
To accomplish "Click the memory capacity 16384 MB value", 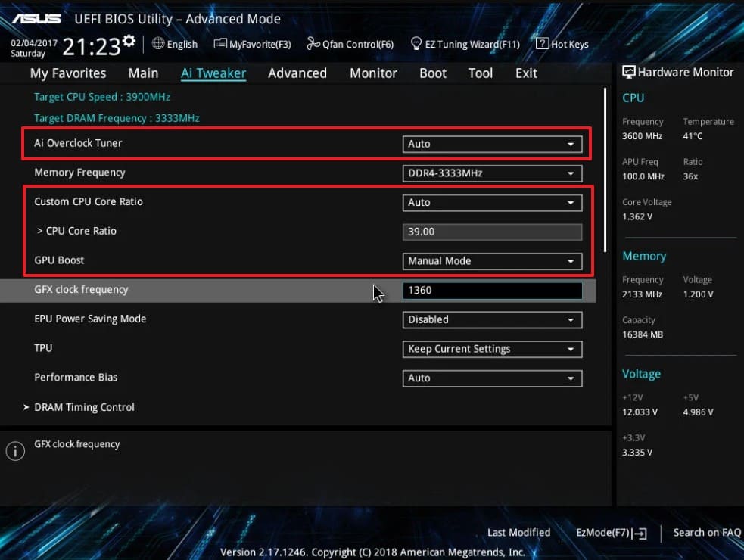I will [643, 334].
